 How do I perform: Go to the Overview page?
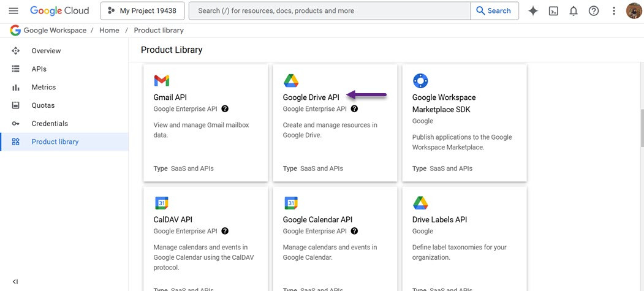coord(46,51)
